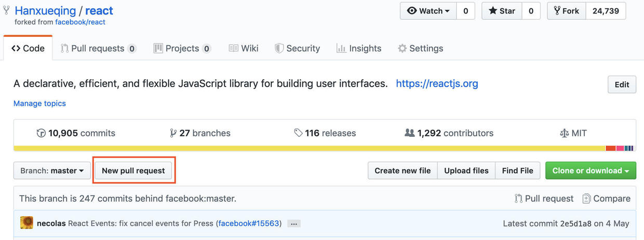
Task: Open the Insights tab
Action: point(359,48)
